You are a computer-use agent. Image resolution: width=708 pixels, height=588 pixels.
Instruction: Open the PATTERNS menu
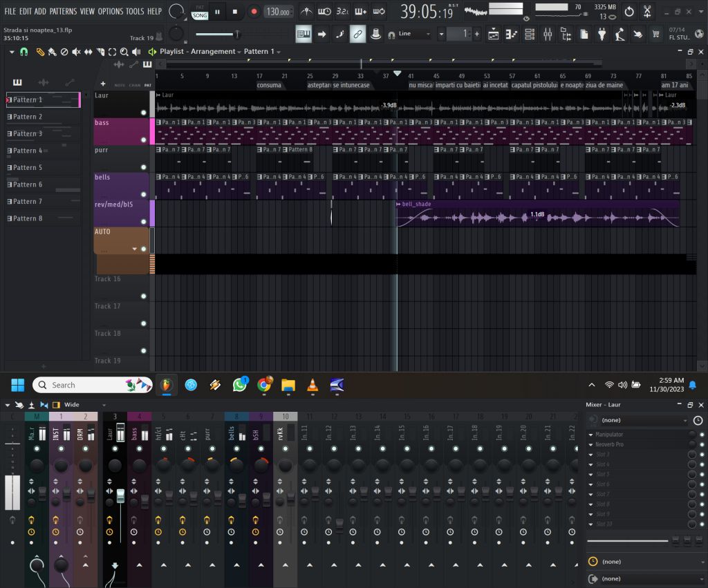coord(63,12)
